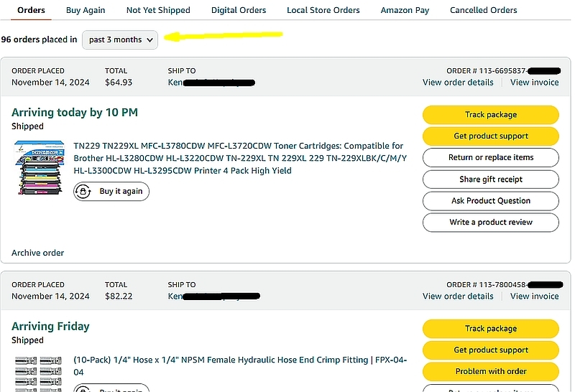Expand the past 3 months dropdown

[x=120, y=39]
